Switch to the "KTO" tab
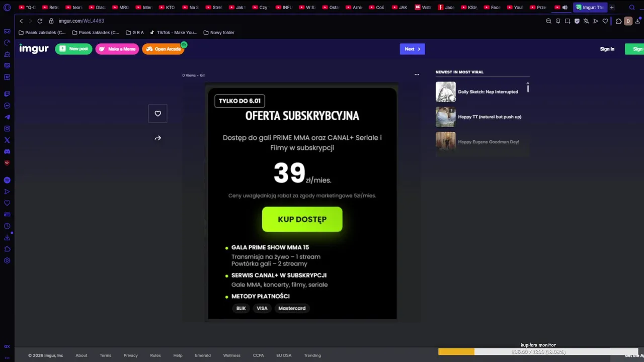 (x=167, y=8)
